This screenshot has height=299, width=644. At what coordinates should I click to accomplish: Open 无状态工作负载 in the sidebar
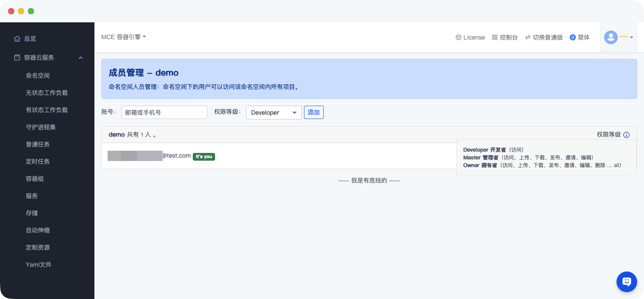tap(47, 93)
